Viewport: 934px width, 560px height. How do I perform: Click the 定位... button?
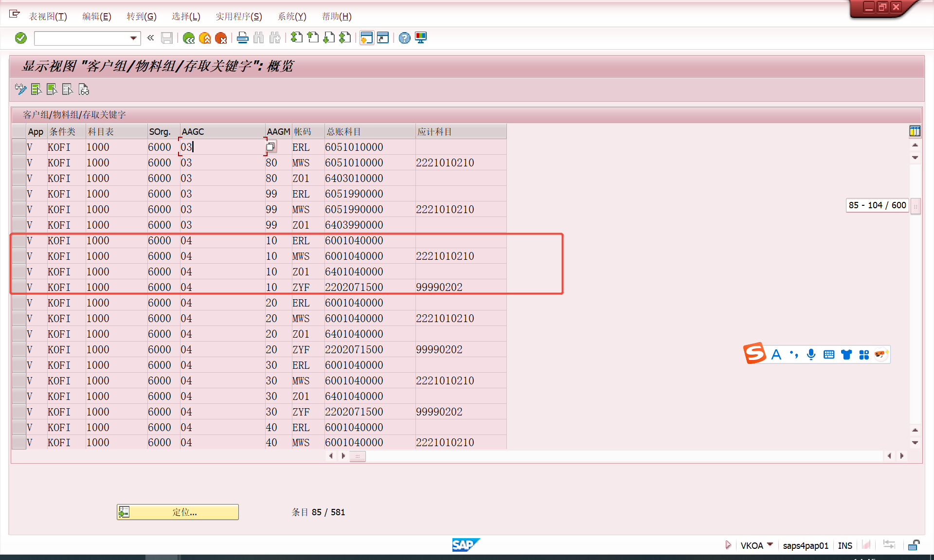pyautogui.click(x=178, y=512)
